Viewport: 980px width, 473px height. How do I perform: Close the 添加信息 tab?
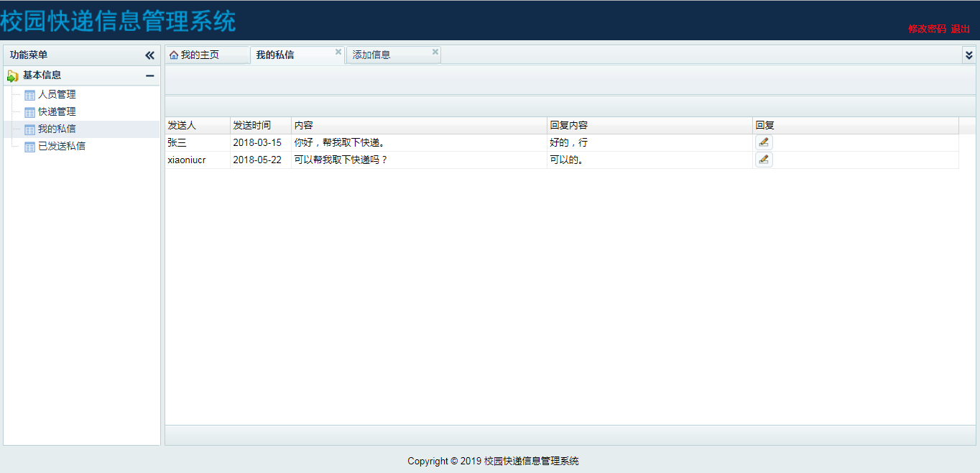click(435, 52)
